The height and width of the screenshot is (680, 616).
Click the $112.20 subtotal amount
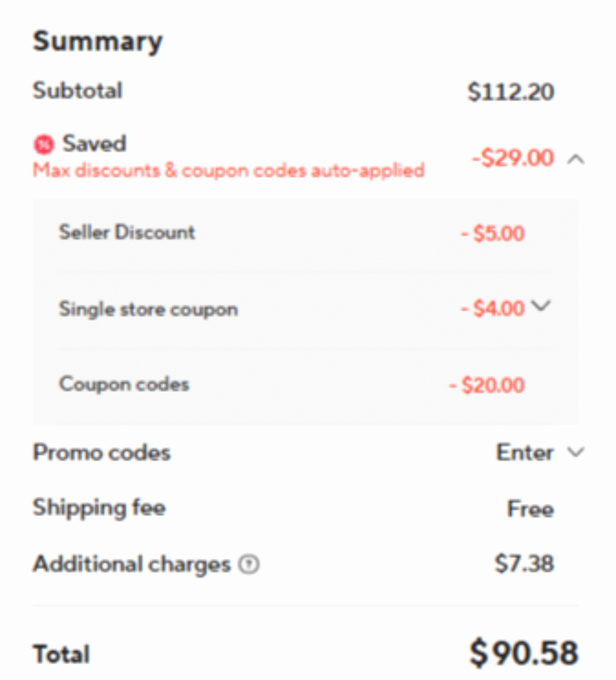click(510, 92)
